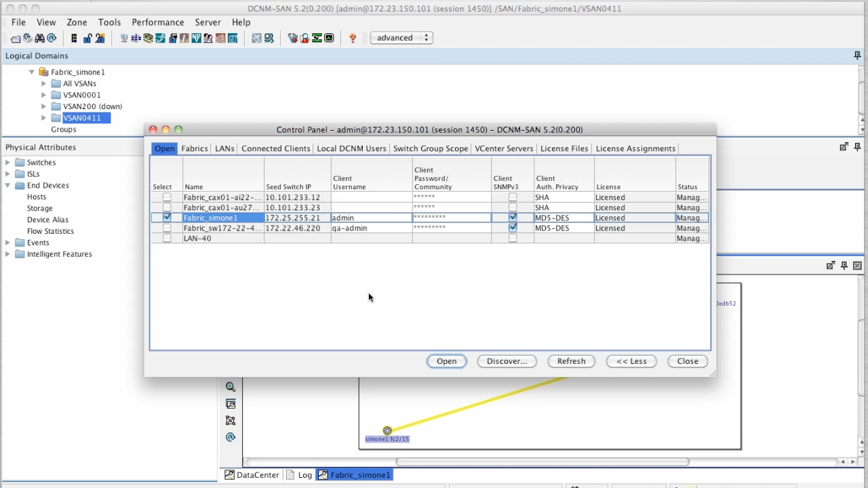The image size is (868, 488).
Task: Toggle SNMPv3 checkbox for 10.101.233.12 row
Action: point(513,197)
